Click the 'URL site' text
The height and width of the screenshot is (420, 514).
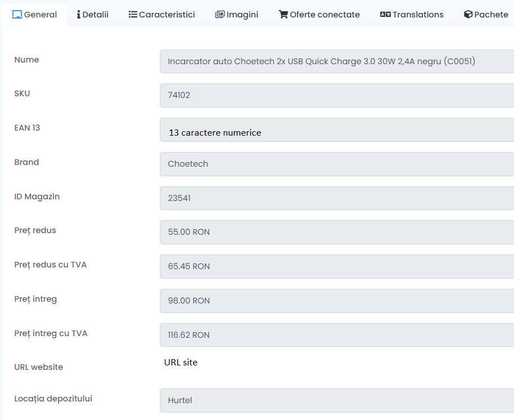click(x=181, y=363)
